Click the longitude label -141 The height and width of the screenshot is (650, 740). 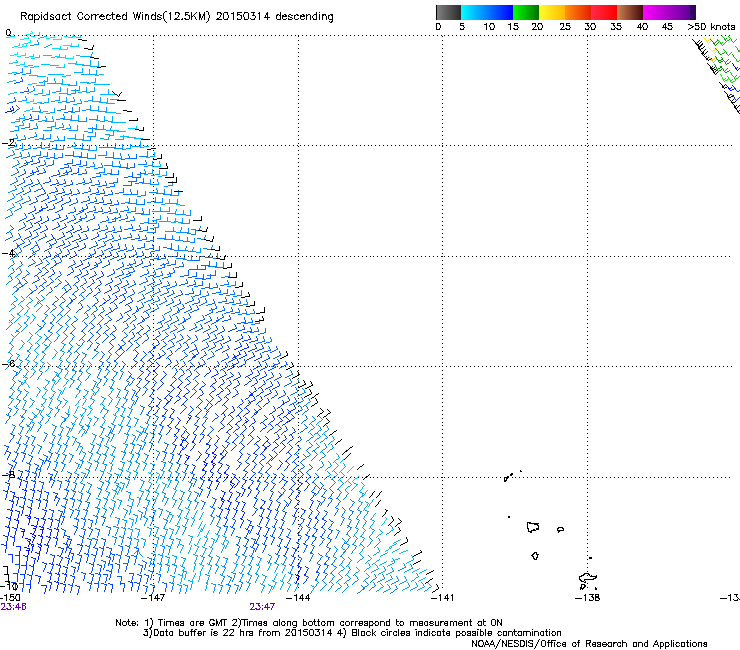pos(443,598)
